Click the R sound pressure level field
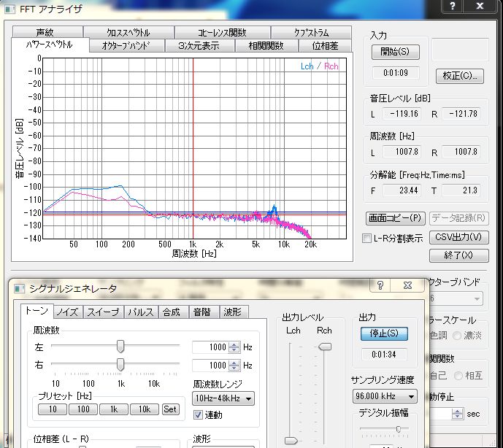The width and height of the screenshot is (503, 448). point(461,114)
